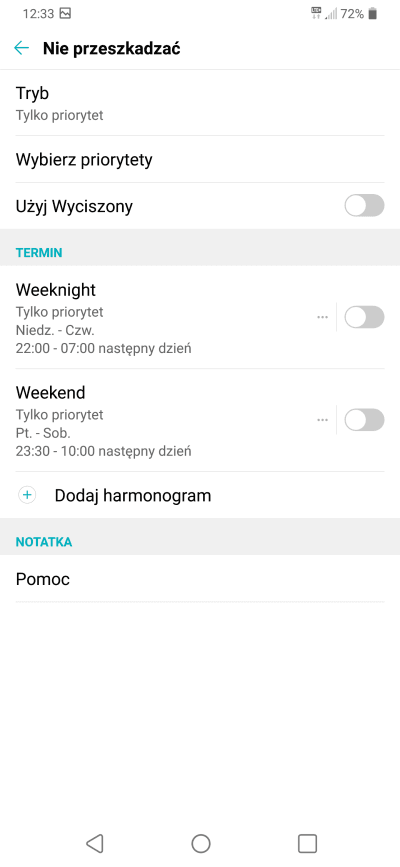The image size is (400, 867).
Task: Tap the Android back navigation triangle
Action: click(95, 843)
